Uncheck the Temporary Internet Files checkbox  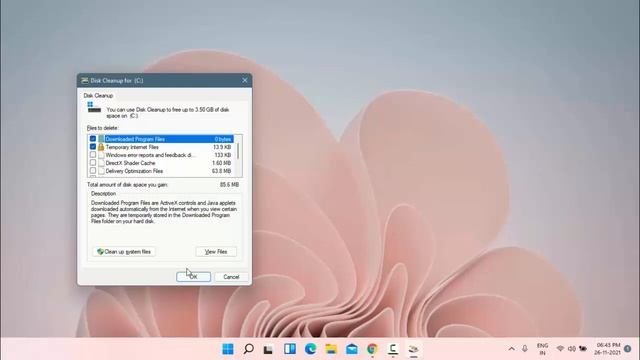[93, 147]
